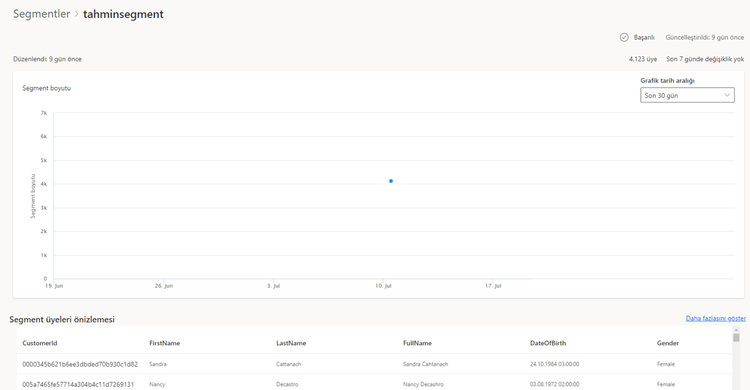
Task: Click the first name Sandra cell
Action: pos(158,364)
